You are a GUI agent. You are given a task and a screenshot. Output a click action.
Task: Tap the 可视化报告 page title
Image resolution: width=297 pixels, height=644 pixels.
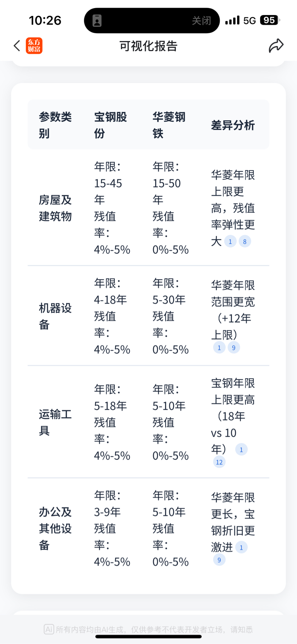point(148,46)
